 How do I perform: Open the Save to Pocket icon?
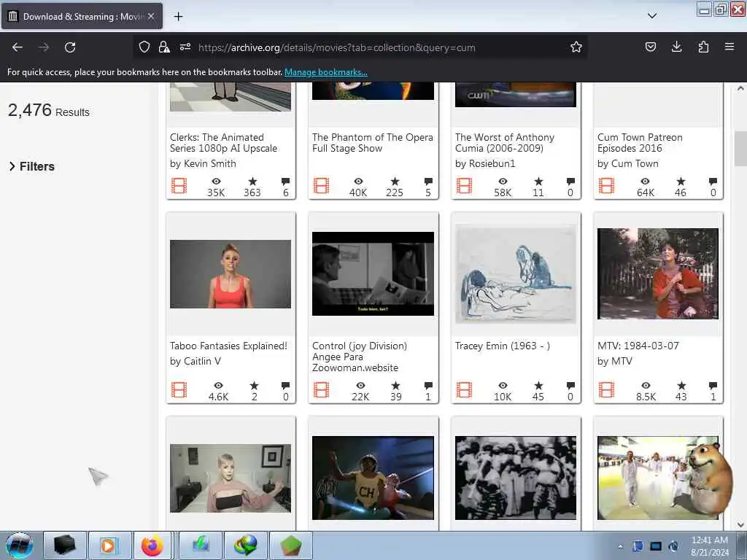point(651,47)
